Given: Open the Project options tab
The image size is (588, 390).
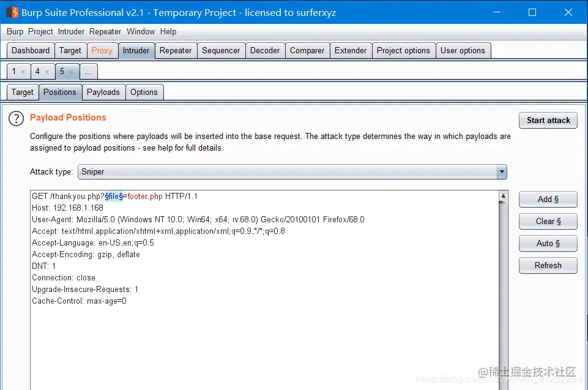Looking at the screenshot, I should point(403,51).
